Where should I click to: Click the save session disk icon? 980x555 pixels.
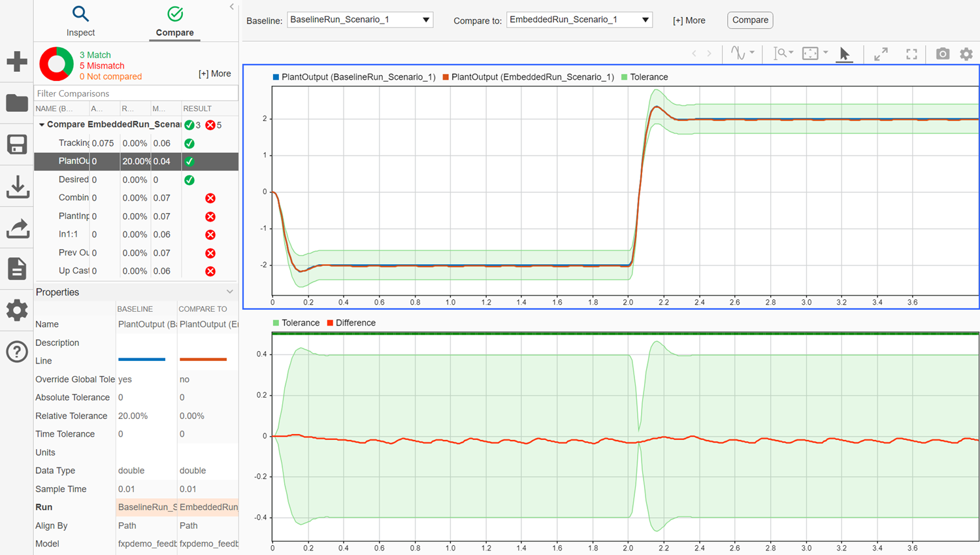coord(17,144)
